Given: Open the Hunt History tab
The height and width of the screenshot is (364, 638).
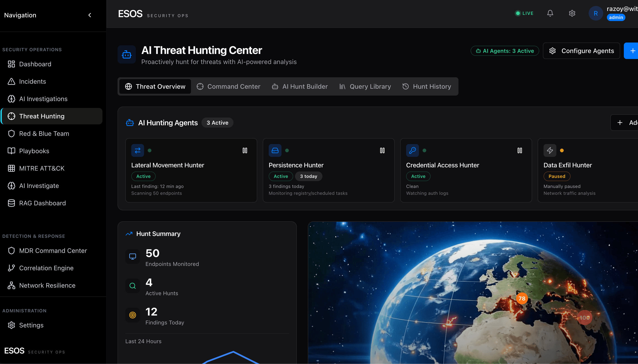Looking at the screenshot, I should pos(426,86).
